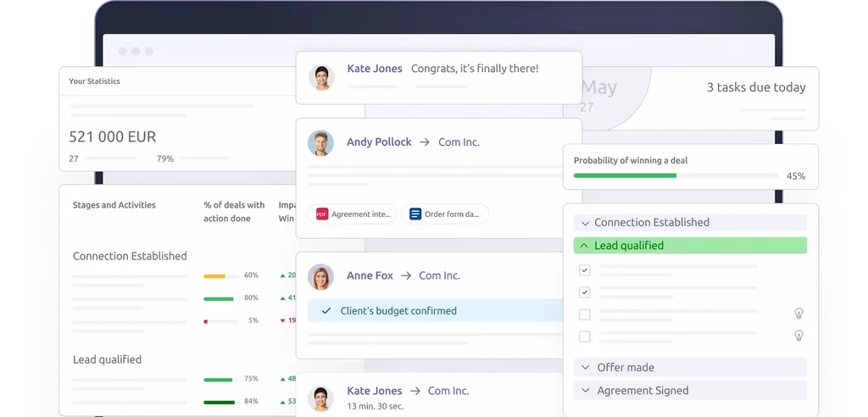868x417 pixels.
Task: Click the lightbulb hint beside the third checklist item
Action: [798, 314]
